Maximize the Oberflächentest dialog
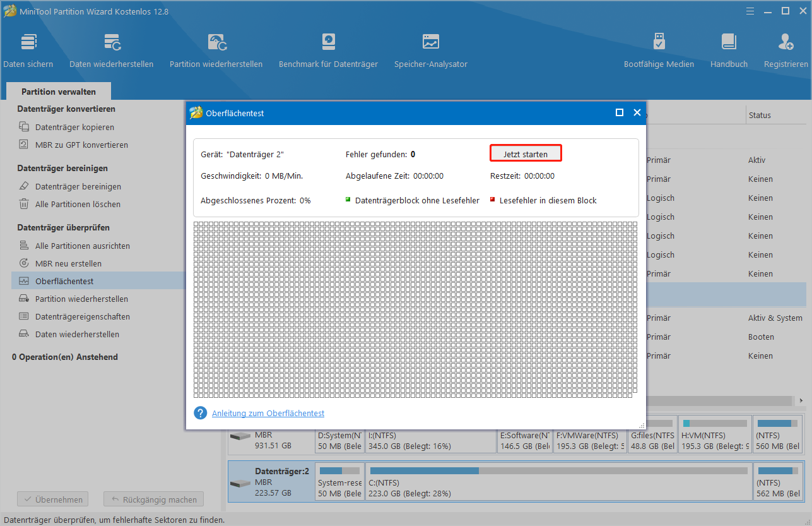812x526 pixels. click(620, 112)
